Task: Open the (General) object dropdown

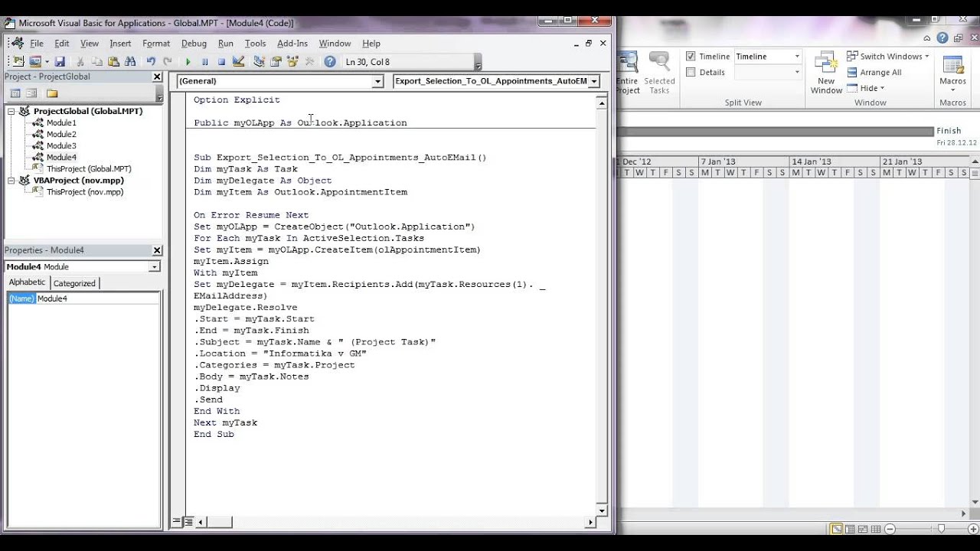Action: (377, 81)
